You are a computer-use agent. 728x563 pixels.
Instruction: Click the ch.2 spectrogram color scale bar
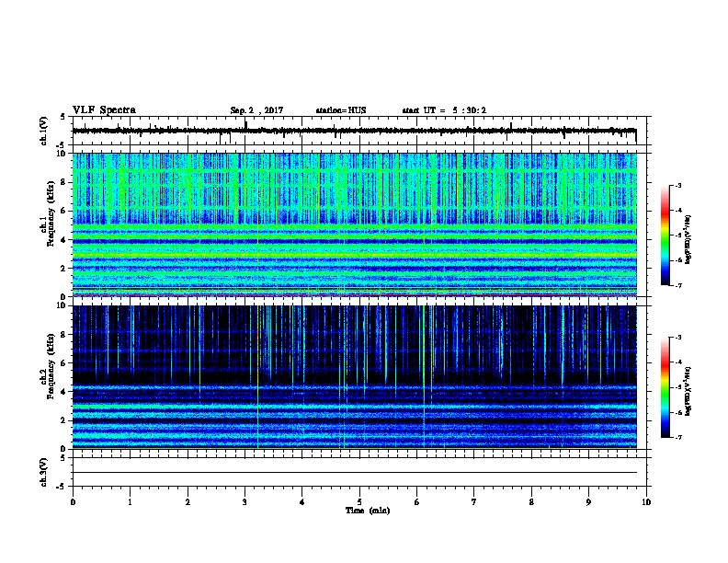(665, 387)
